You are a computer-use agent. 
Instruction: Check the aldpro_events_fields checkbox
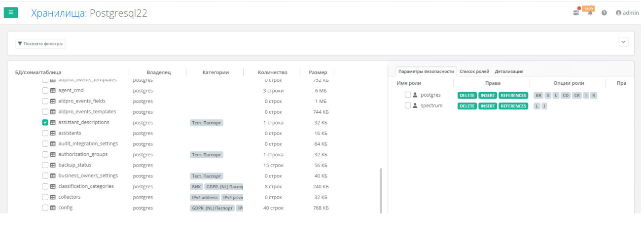pos(45,101)
